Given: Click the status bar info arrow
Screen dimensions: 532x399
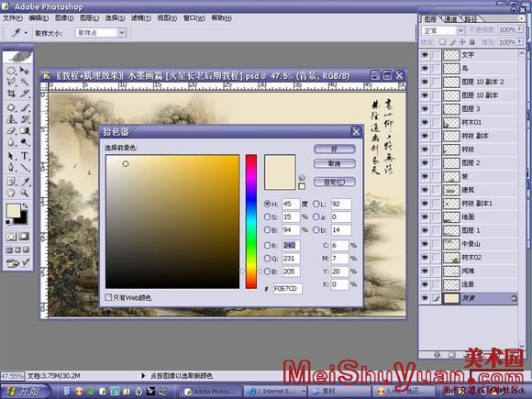Looking at the screenshot, I should point(143,375).
